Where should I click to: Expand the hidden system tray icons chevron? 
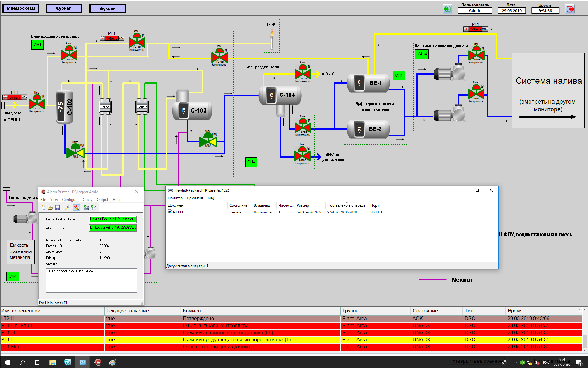click(515, 362)
